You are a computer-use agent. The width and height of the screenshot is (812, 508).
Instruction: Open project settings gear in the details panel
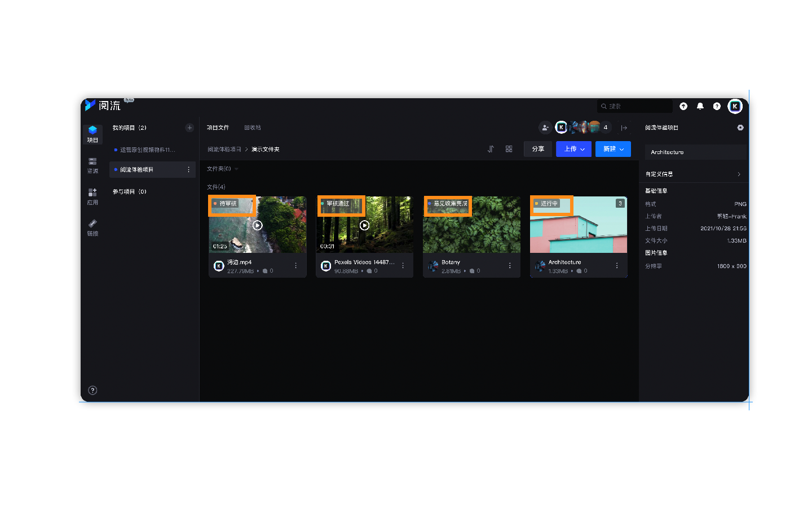(x=740, y=128)
